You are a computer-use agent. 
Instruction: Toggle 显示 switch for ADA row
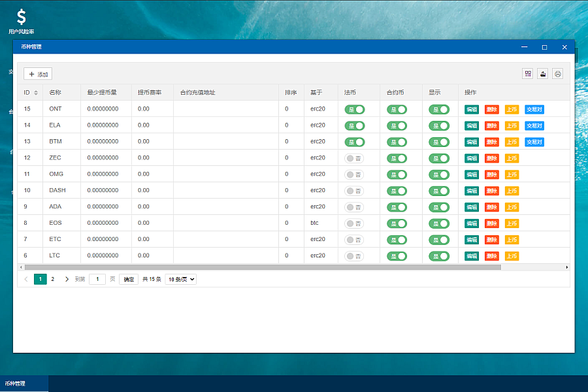(x=439, y=208)
